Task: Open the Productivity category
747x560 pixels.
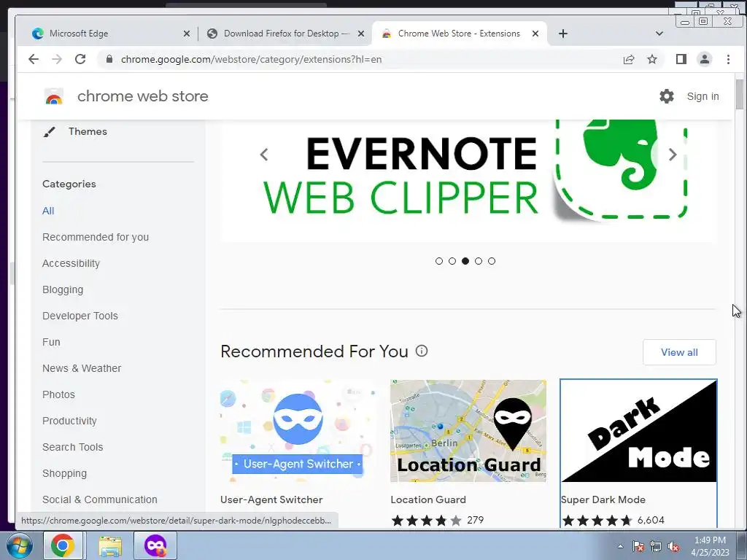Action: [x=69, y=421]
